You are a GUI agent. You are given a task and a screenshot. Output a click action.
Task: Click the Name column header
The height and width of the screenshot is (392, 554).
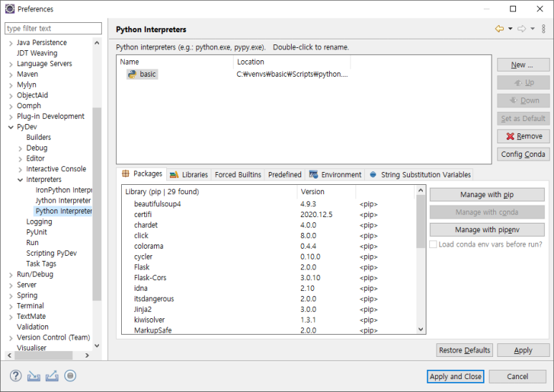pyautogui.click(x=175, y=62)
